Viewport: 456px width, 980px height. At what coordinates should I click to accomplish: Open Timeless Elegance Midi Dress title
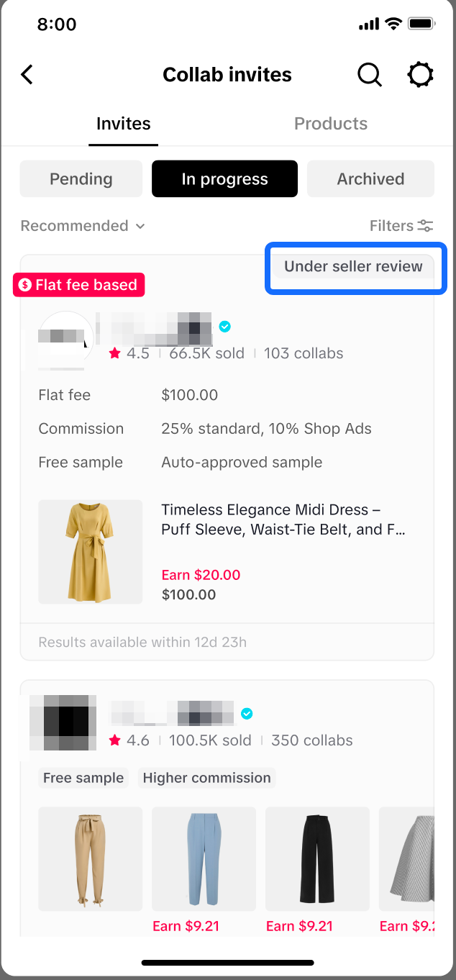click(283, 520)
